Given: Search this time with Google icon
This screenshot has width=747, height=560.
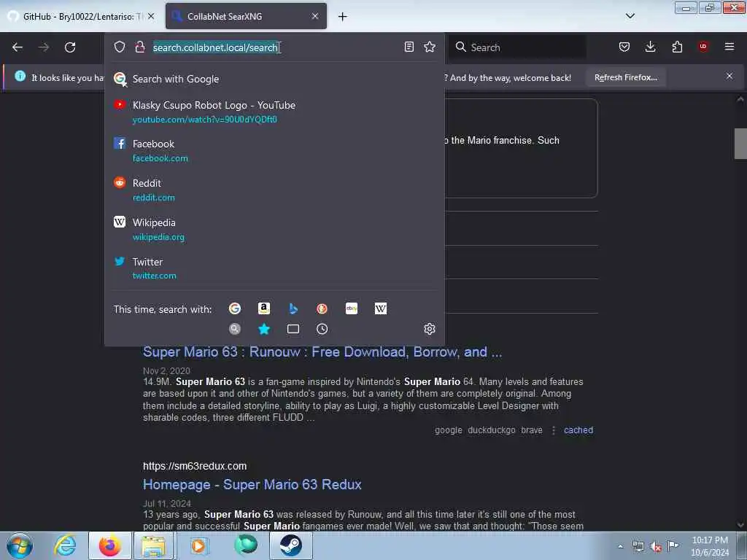Looking at the screenshot, I should pyautogui.click(x=235, y=308).
